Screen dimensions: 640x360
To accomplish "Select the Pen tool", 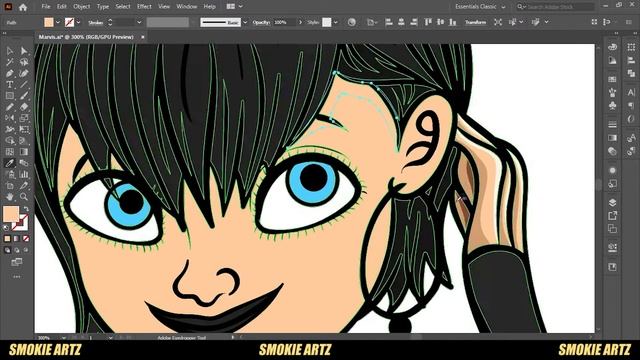I will coord(10,73).
